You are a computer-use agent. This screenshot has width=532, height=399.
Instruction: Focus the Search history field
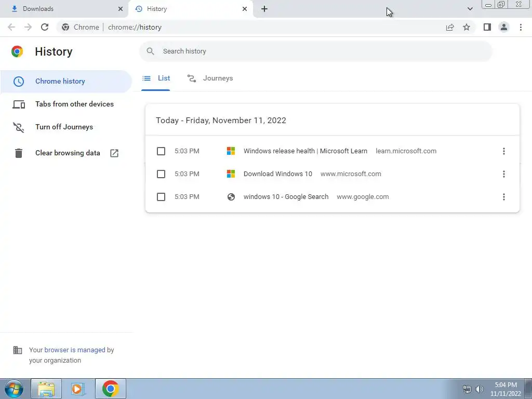[x=316, y=51]
